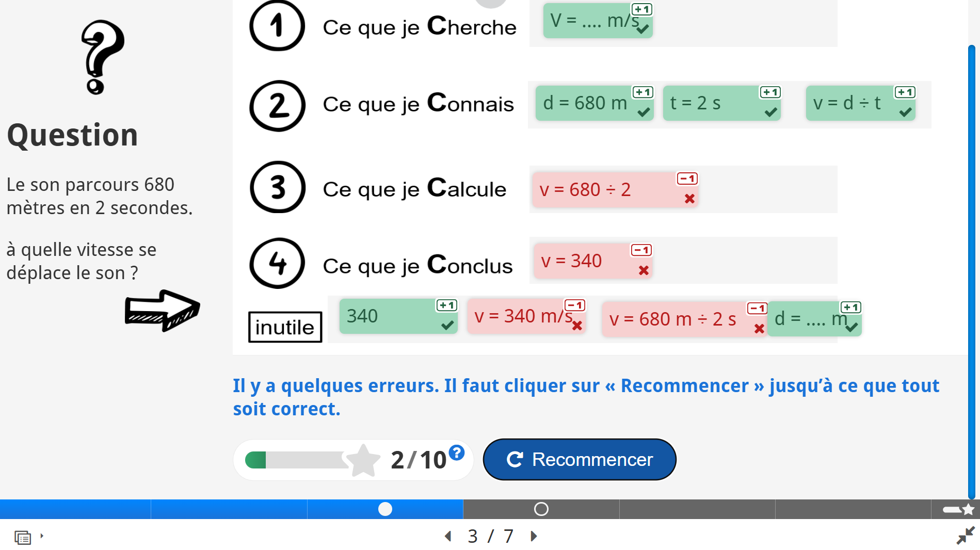Select the "v = 680 ÷ 2" answer tile
The height and width of the screenshot is (550, 980).
click(608, 190)
